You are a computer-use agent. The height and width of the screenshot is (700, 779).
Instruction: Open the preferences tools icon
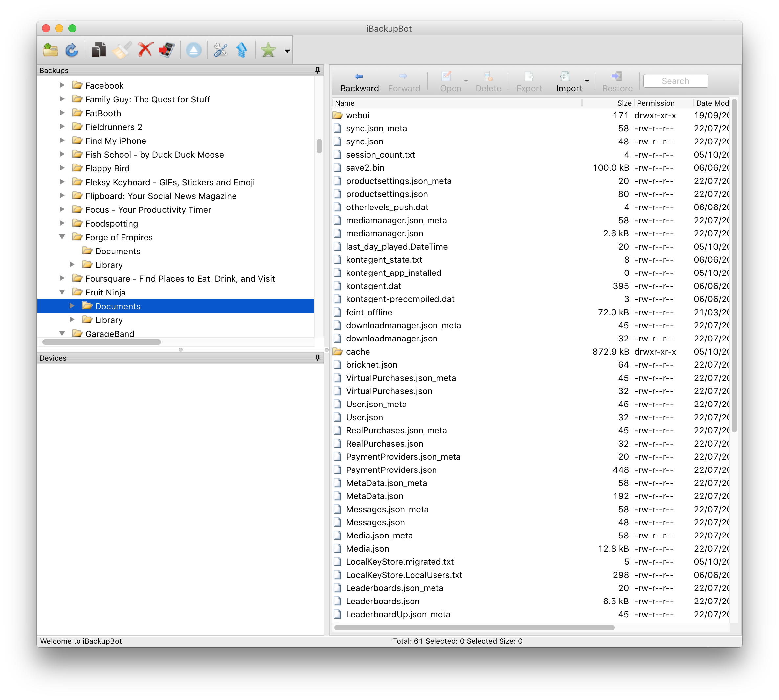tap(220, 50)
